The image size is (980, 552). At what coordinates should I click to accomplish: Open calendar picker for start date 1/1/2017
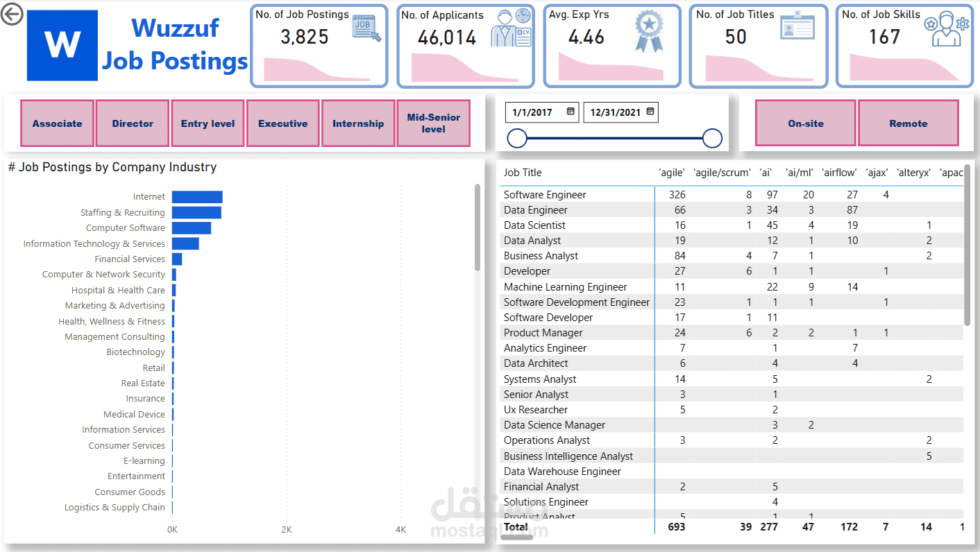571,112
